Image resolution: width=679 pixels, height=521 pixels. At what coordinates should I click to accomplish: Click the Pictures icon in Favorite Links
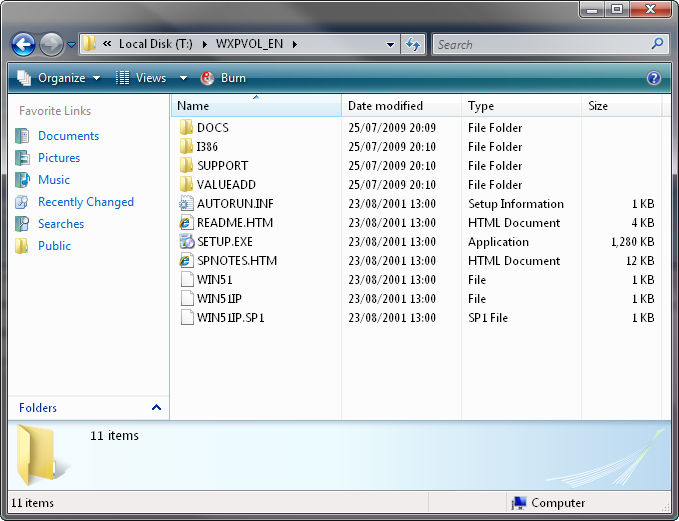coord(22,158)
